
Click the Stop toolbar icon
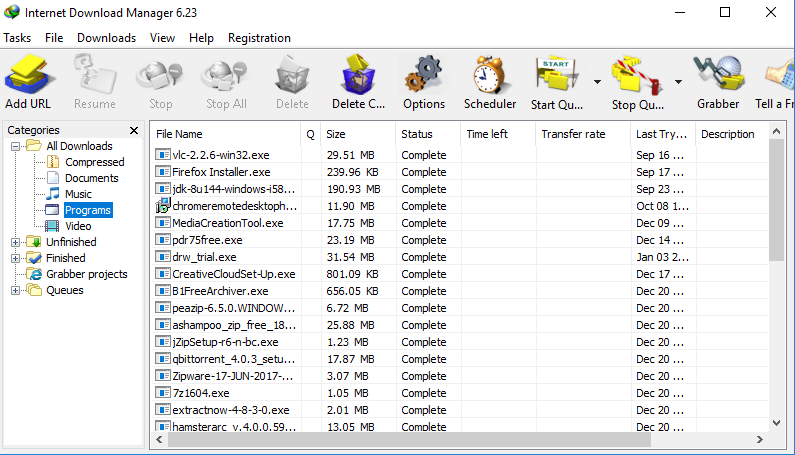coord(160,76)
